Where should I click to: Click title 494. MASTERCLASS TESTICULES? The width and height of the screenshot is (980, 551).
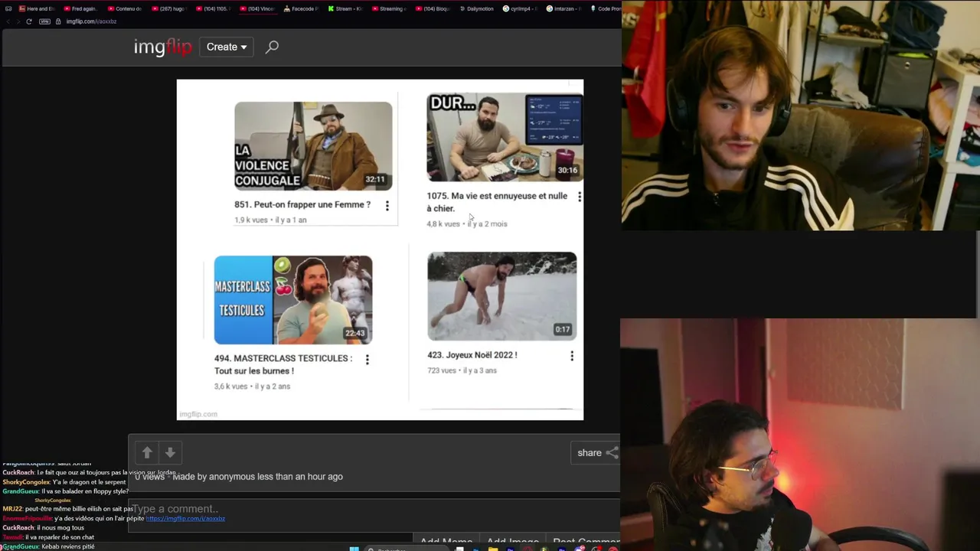coord(283,364)
